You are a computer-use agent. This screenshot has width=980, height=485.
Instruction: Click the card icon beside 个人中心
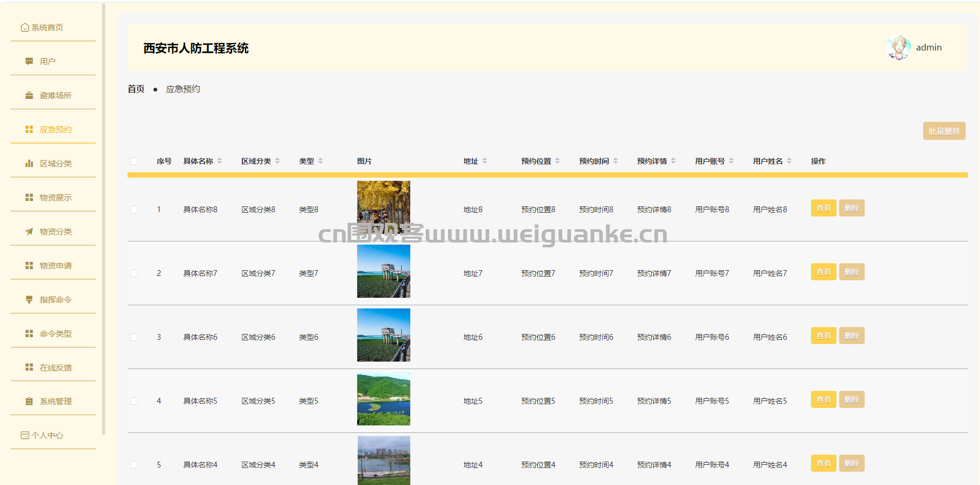tap(24, 436)
